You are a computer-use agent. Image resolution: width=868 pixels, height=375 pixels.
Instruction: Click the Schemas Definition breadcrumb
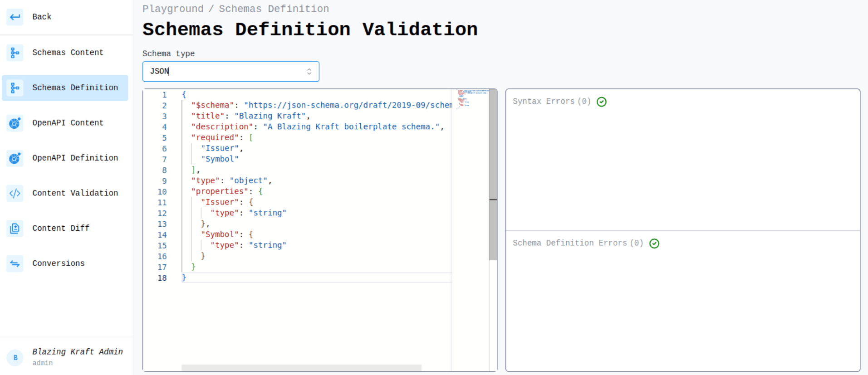tap(274, 9)
